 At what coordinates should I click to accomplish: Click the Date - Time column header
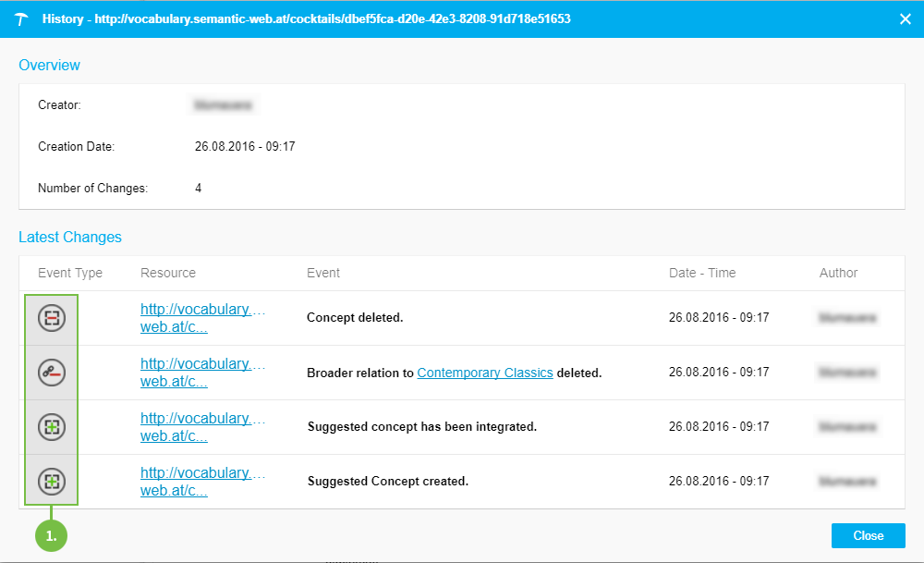702,273
